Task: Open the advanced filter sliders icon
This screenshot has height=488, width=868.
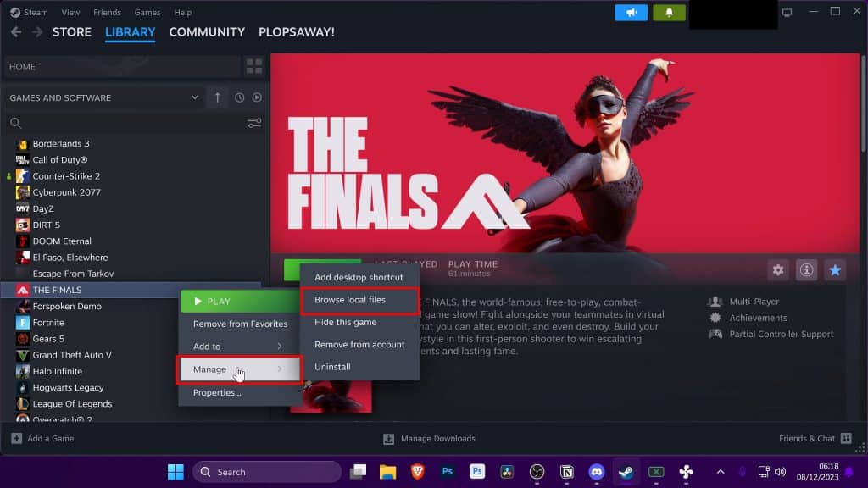Action: [254, 123]
